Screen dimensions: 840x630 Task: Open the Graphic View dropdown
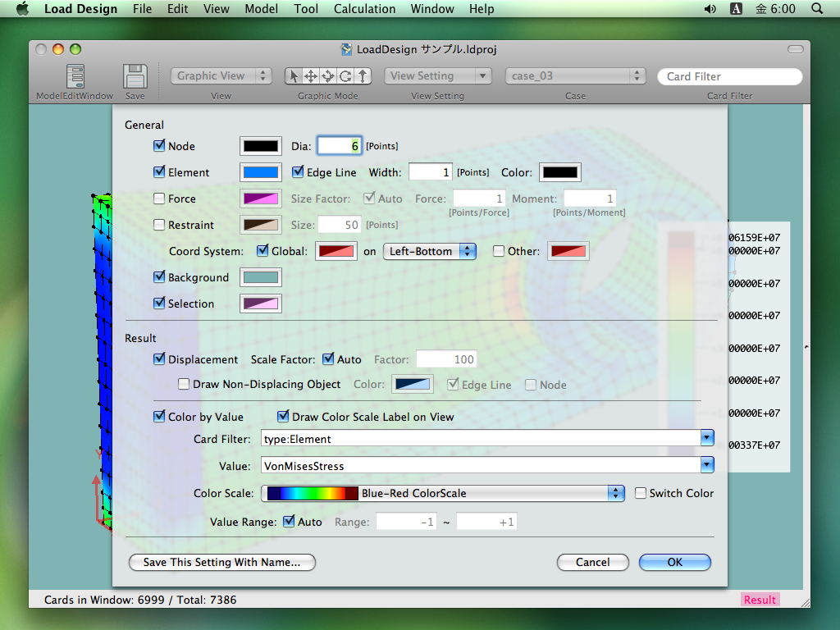coord(221,76)
